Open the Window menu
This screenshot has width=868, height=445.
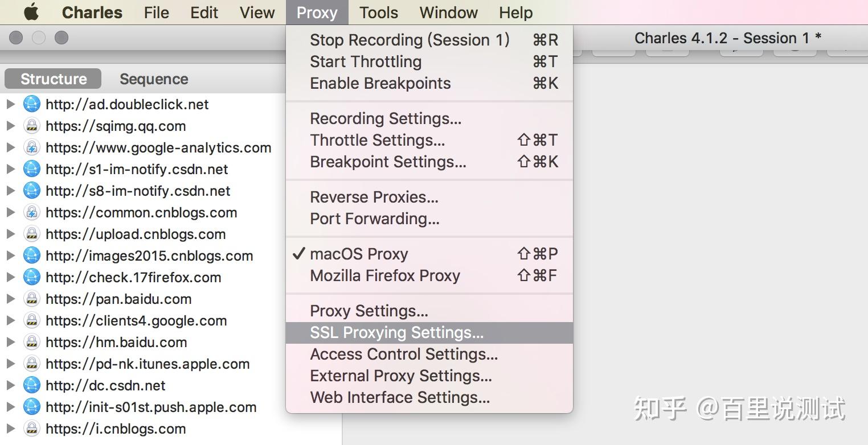(x=449, y=13)
